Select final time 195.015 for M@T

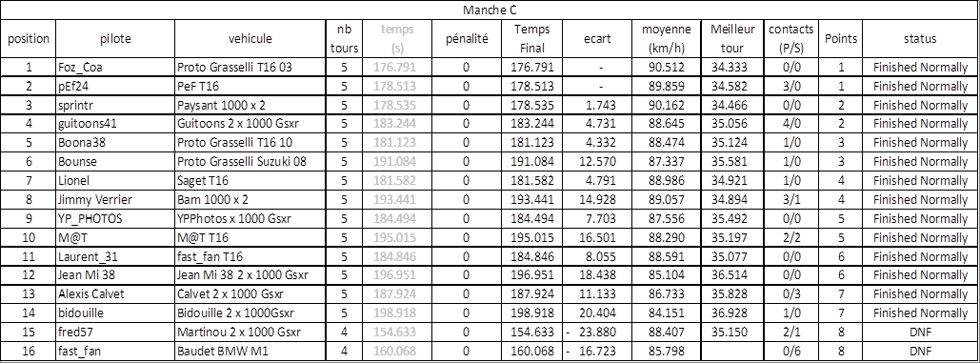click(x=532, y=238)
